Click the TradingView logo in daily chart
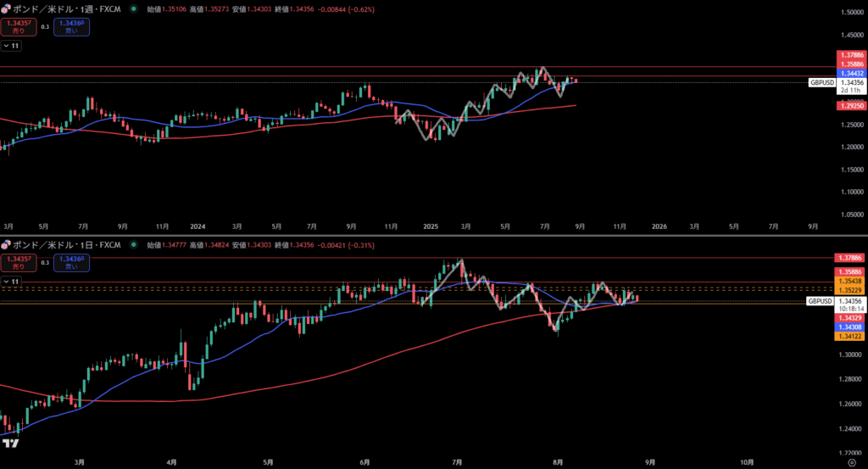 [10, 443]
